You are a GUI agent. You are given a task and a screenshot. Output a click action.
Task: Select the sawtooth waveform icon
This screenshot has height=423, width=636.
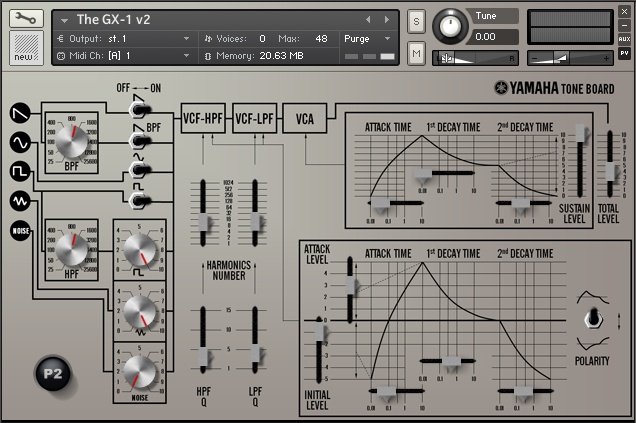19,111
